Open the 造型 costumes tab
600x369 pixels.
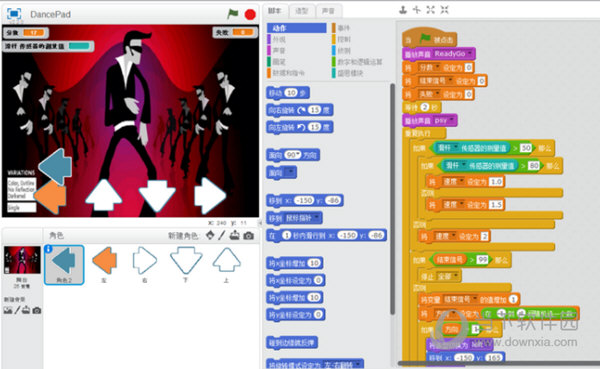tap(302, 11)
